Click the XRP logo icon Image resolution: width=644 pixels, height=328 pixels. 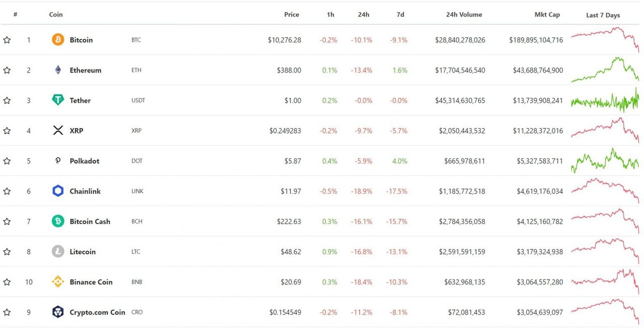58,130
